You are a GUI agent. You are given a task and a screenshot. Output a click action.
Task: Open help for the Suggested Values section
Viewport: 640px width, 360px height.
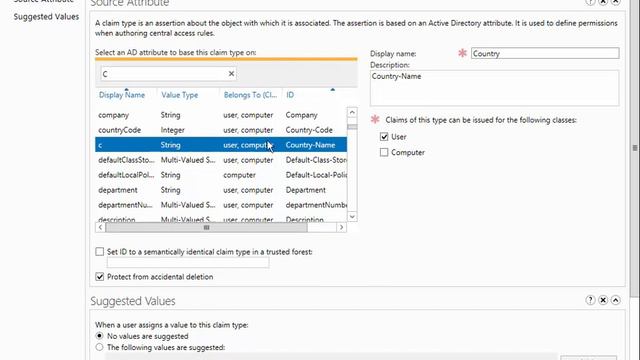point(590,300)
